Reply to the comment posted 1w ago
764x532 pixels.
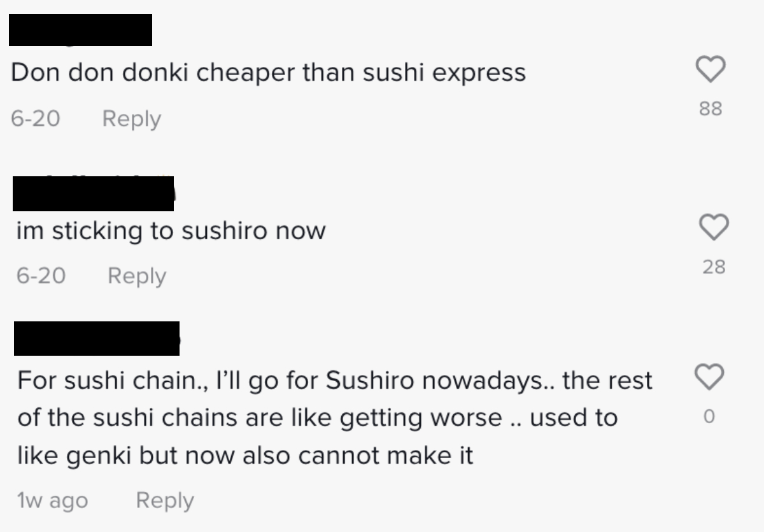tap(164, 501)
